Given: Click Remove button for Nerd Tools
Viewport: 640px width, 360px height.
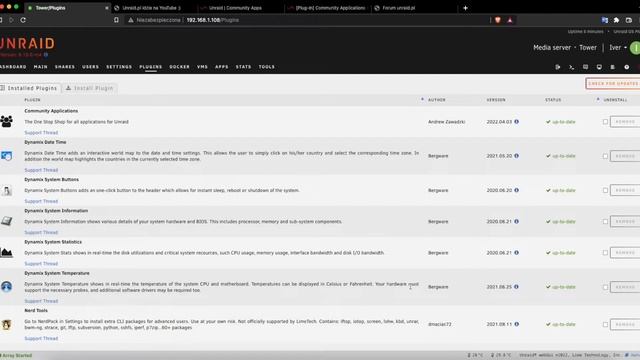Looking at the screenshot, I should pyautogui.click(x=625, y=324).
